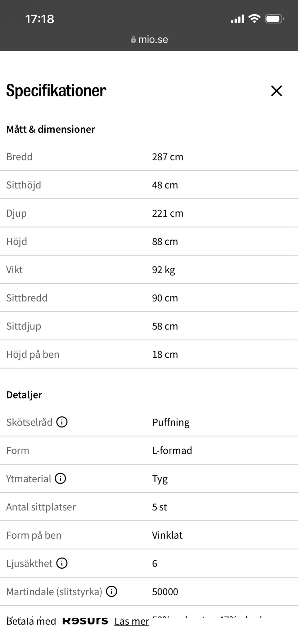Viewport: 298px width, 644px height.
Task: Tap the cellular signal bars icon
Action: (x=237, y=19)
